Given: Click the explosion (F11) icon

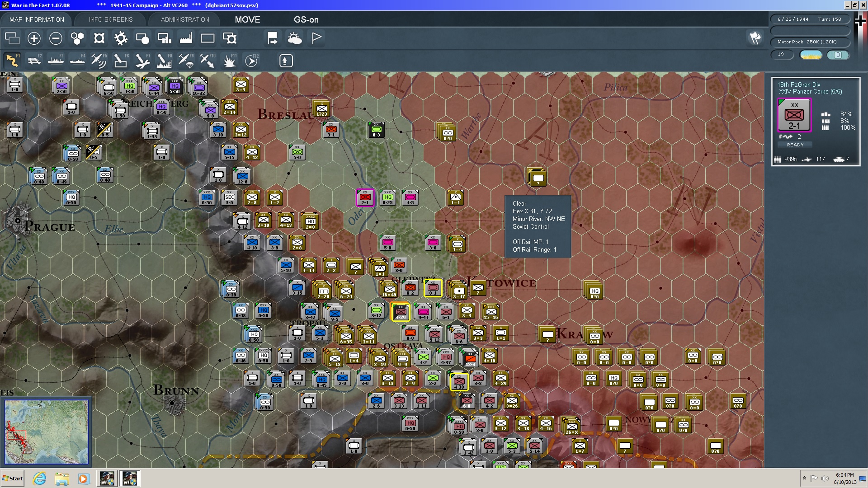Looking at the screenshot, I should [229, 61].
